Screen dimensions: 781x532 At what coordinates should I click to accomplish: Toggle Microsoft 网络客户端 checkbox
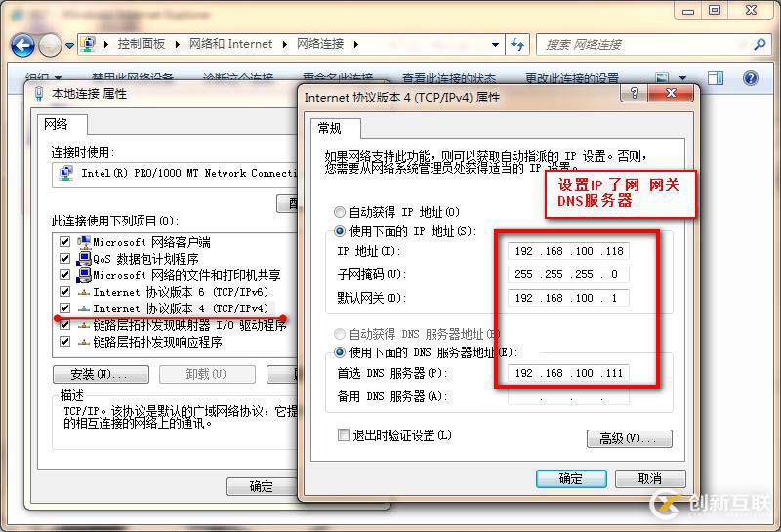pyautogui.click(x=64, y=241)
